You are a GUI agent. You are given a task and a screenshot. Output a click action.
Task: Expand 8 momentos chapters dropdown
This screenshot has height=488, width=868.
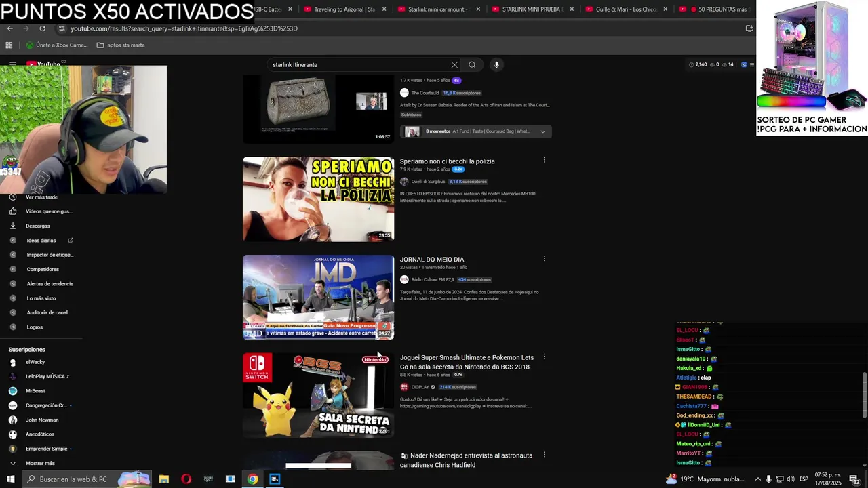click(x=542, y=131)
